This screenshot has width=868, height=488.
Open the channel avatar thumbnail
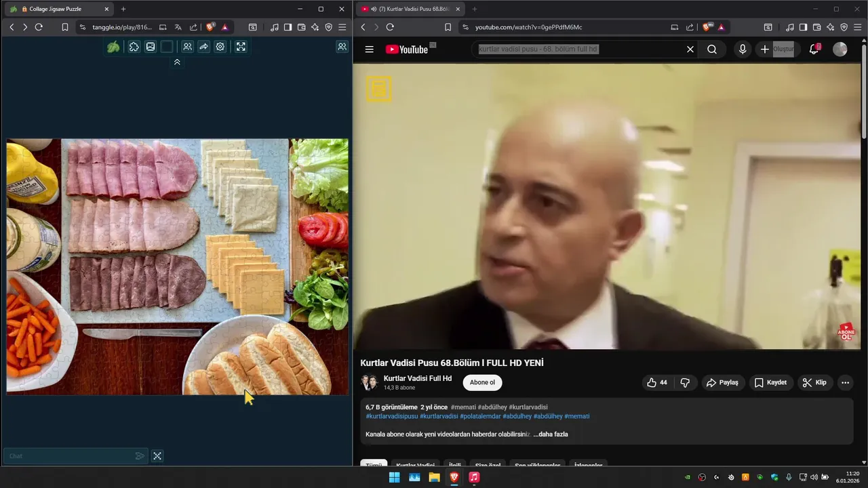coord(370,382)
